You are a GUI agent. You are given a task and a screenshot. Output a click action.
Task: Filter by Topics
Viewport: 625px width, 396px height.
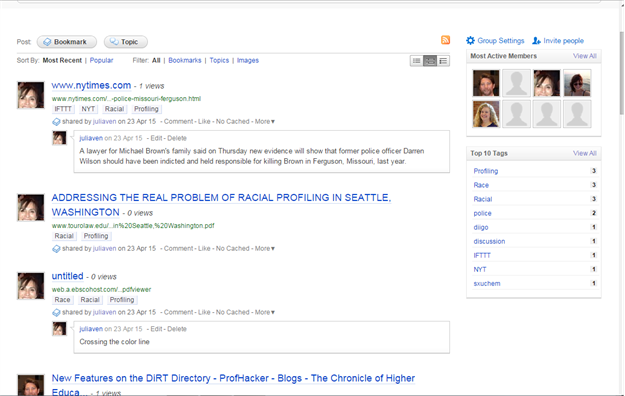[219, 60]
